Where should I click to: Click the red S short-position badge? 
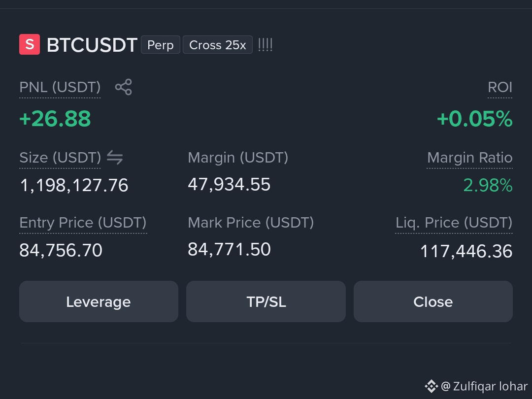click(x=30, y=44)
